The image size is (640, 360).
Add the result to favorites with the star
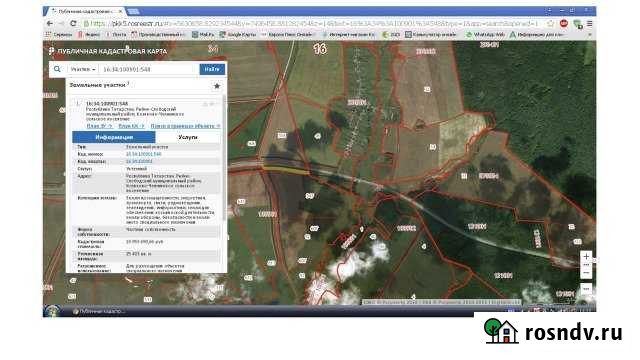[x=217, y=86]
